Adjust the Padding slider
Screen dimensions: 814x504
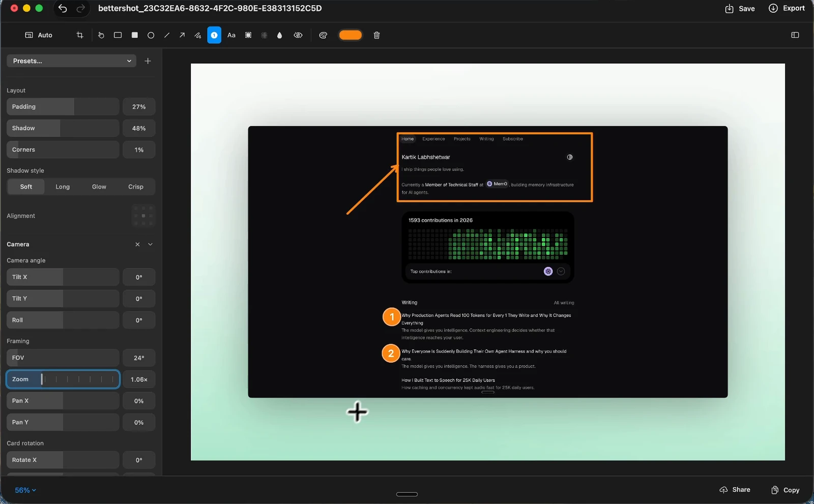[x=63, y=107]
